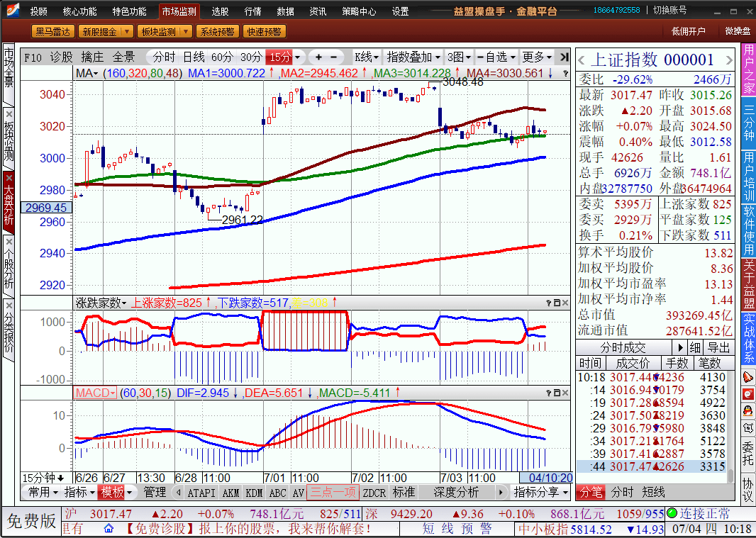Click the red horn alert icon on right sidebar
The width and height of the screenshot is (756, 538).
coord(747,377)
